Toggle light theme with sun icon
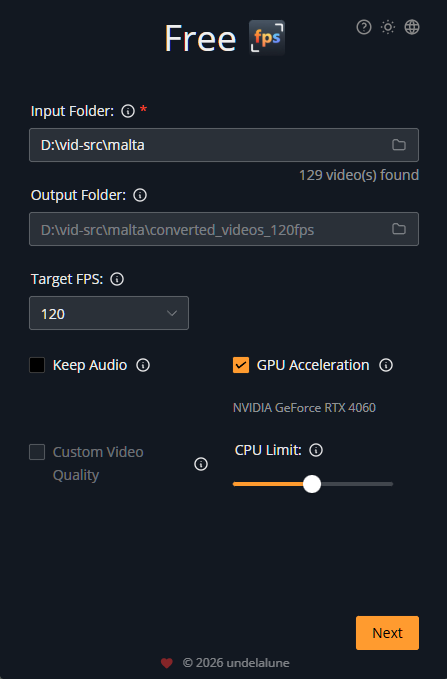Image resolution: width=447 pixels, height=679 pixels. click(388, 27)
